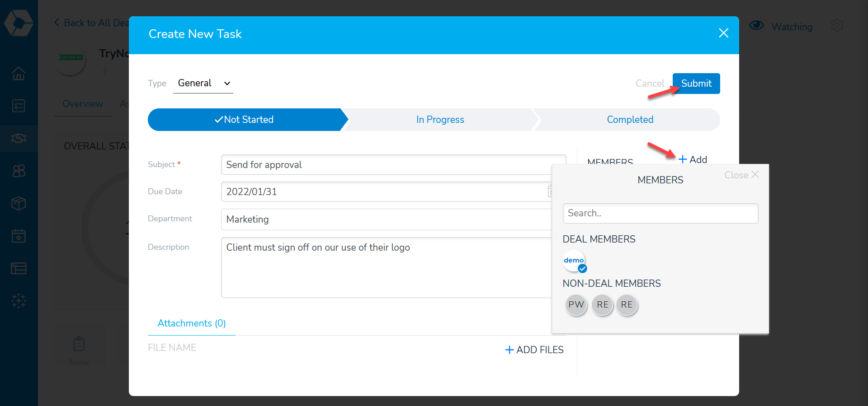
Task: Select the second RE non-deal member
Action: (x=627, y=305)
